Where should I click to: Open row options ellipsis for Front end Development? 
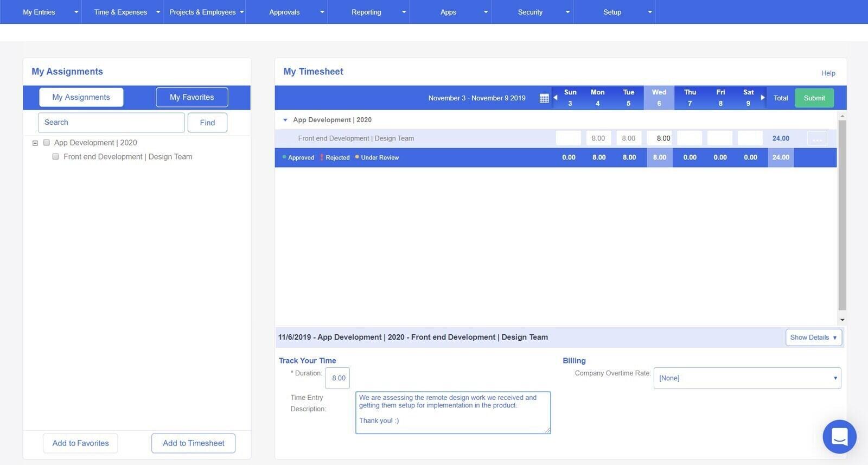pos(817,138)
